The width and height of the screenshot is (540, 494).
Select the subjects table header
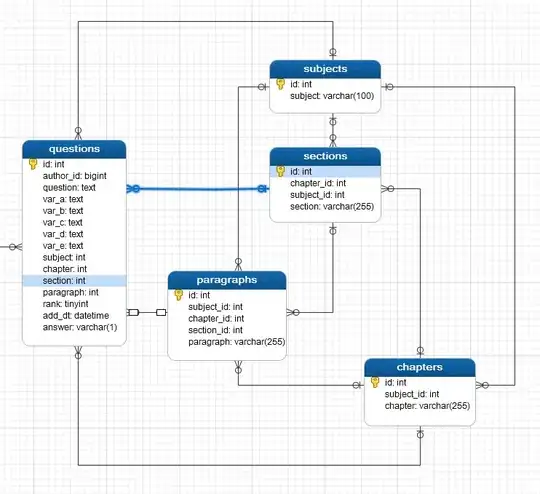pyautogui.click(x=325, y=69)
